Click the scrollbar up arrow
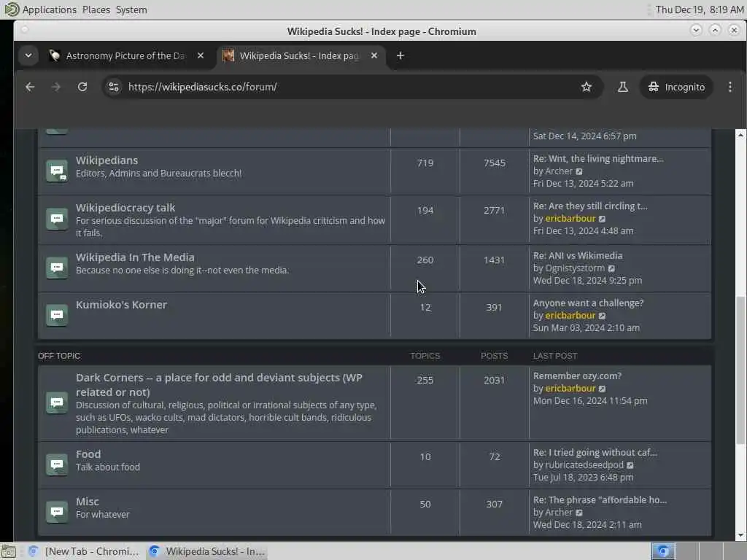 [x=740, y=135]
